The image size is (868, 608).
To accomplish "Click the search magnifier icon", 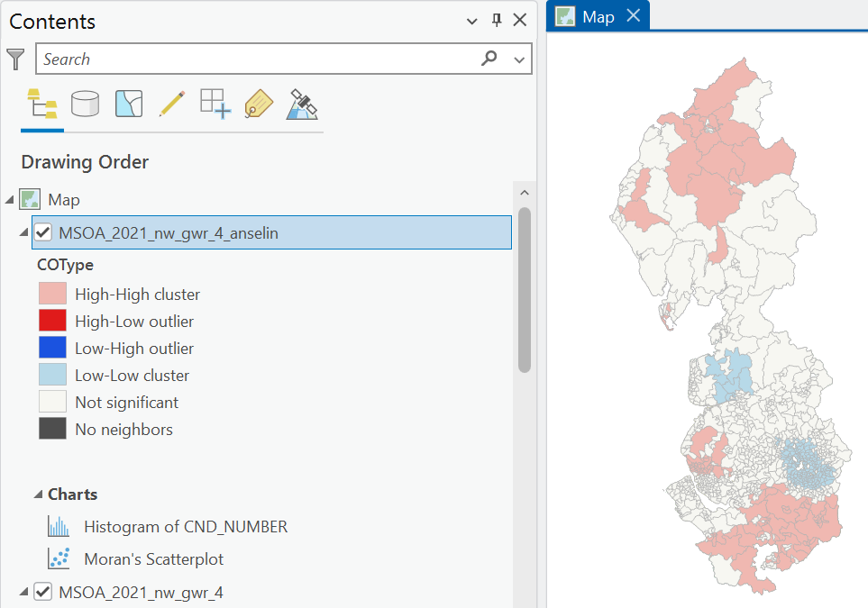I will coord(489,58).
